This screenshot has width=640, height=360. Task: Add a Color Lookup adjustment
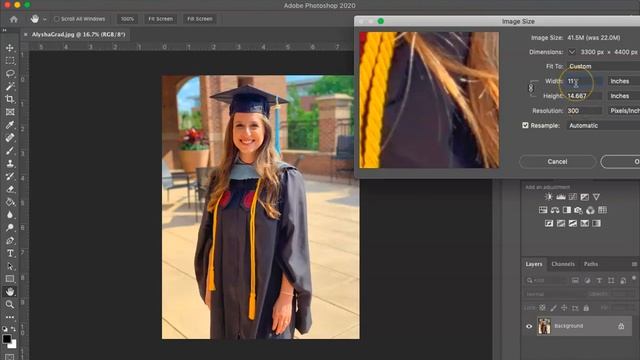pos(602,210)
